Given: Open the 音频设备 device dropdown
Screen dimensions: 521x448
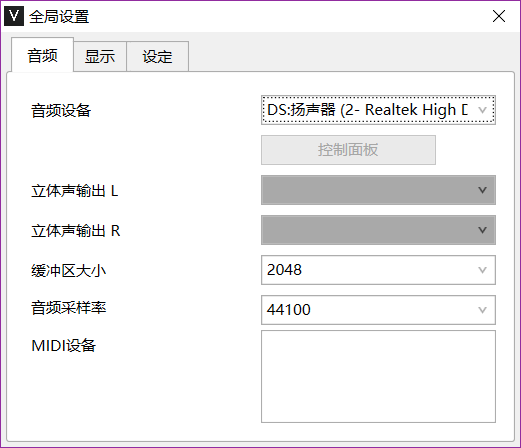Looking at the screenshot, I should tap(378, 110).
